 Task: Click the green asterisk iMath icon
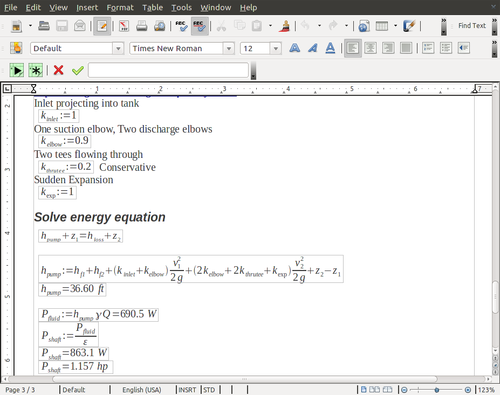click(35, 70)
